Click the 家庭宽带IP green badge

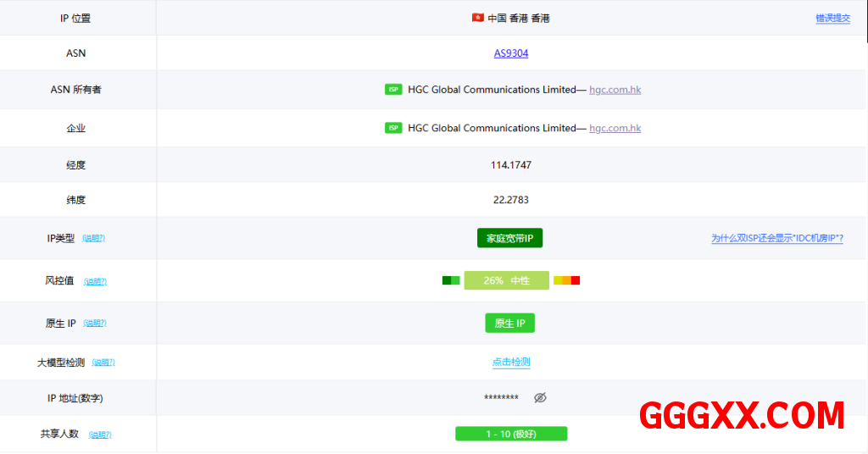[x=509, y=238]
